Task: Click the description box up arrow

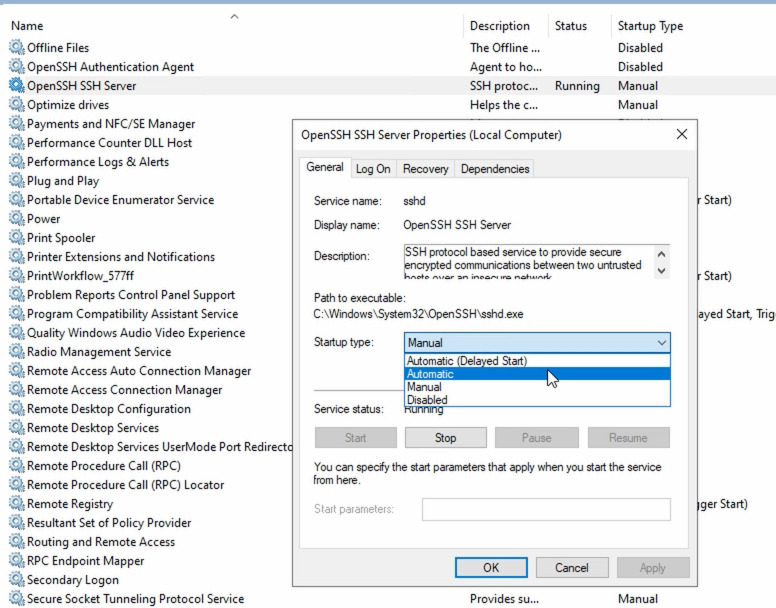Action: [661, 254]
